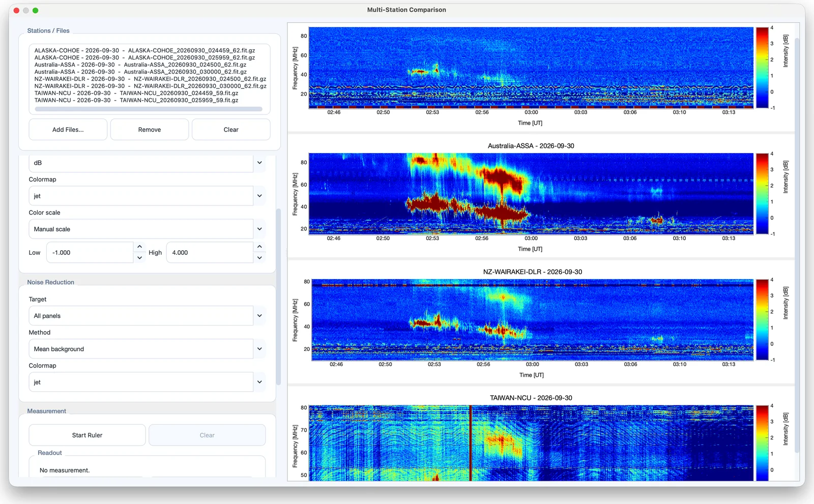Image resolution: width=814 pixels, height=504 pixels.
Task: Click the NZ-WAIRAKEI-DLR spectrogram plot
Action: click(532, 319)
